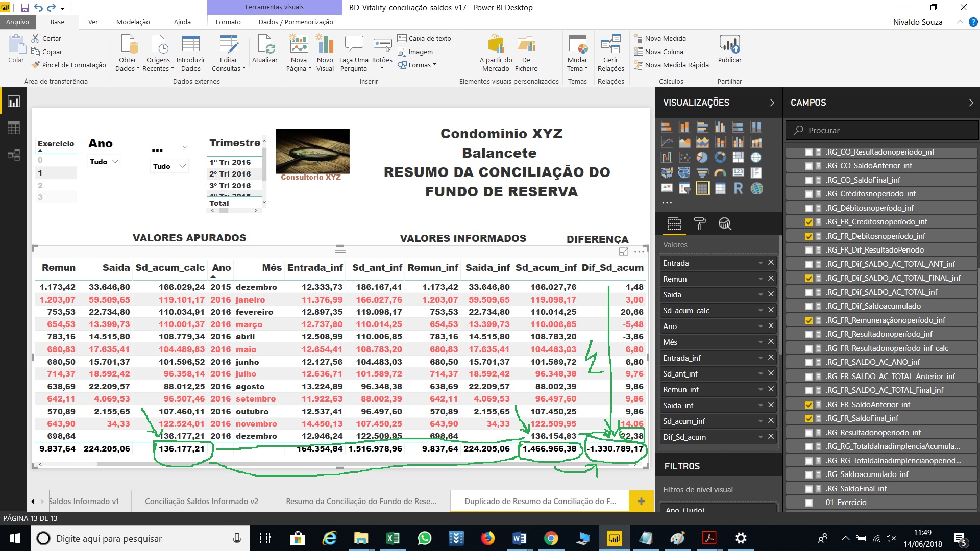Choose the pie chart visualization
The image size is (980, 551).
point(702,158)
